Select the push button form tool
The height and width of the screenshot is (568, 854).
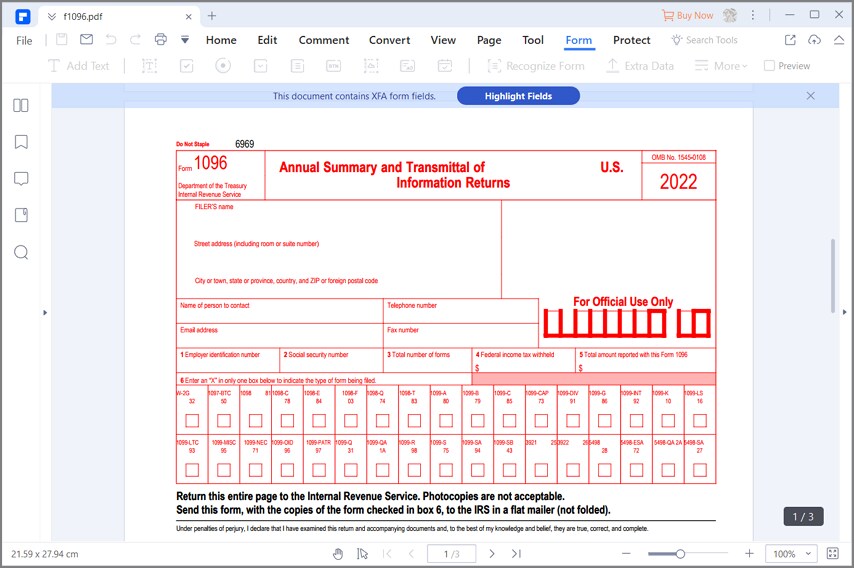(333, 66)
